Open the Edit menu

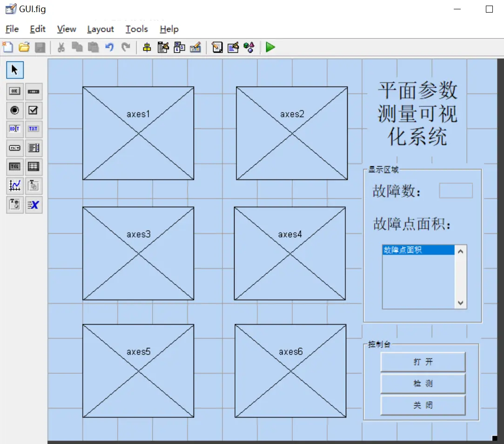[38, 29]
